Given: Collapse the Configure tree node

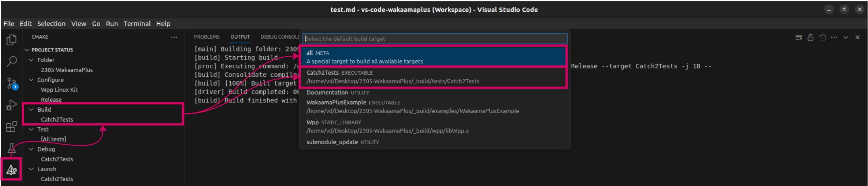Looking at the screenshot, I should pos(32,80).
